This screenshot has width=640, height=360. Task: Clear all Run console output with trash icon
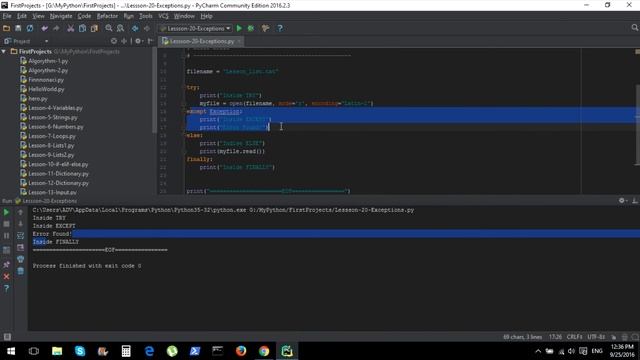click(20, 271)
